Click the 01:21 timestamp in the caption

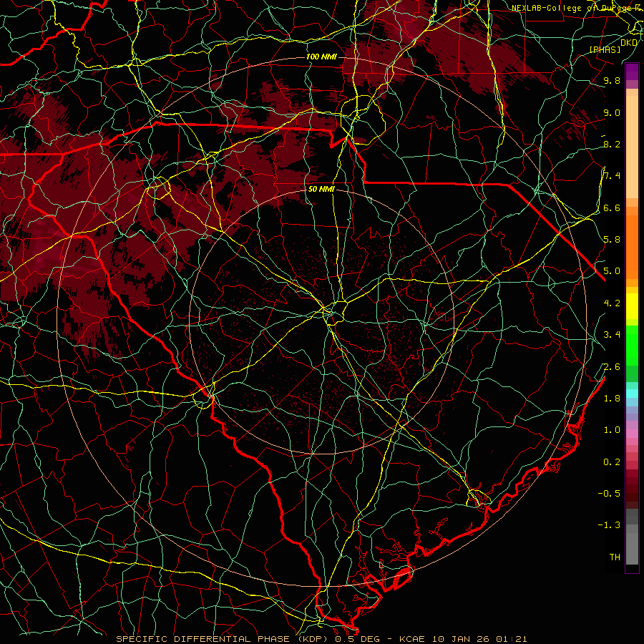tap(512, 639)
